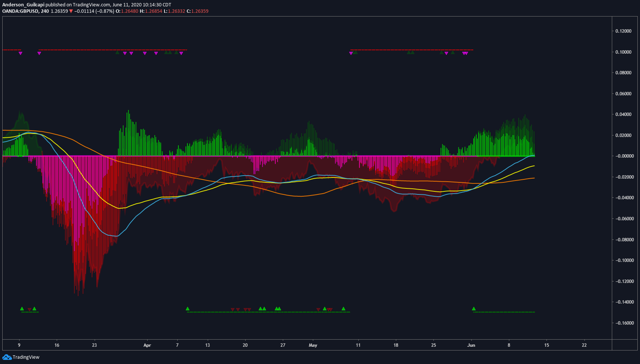640x364 pixels.
Task: Click the 0.04000 price axis label
Action: coord(623,114)
